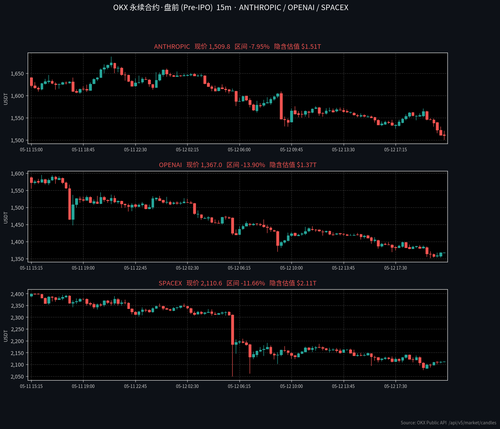This screenshot has height=429, width=500.
Task: Click the 2,250 y-axis label on SPACEX chart
Action: tap(17, 329)
